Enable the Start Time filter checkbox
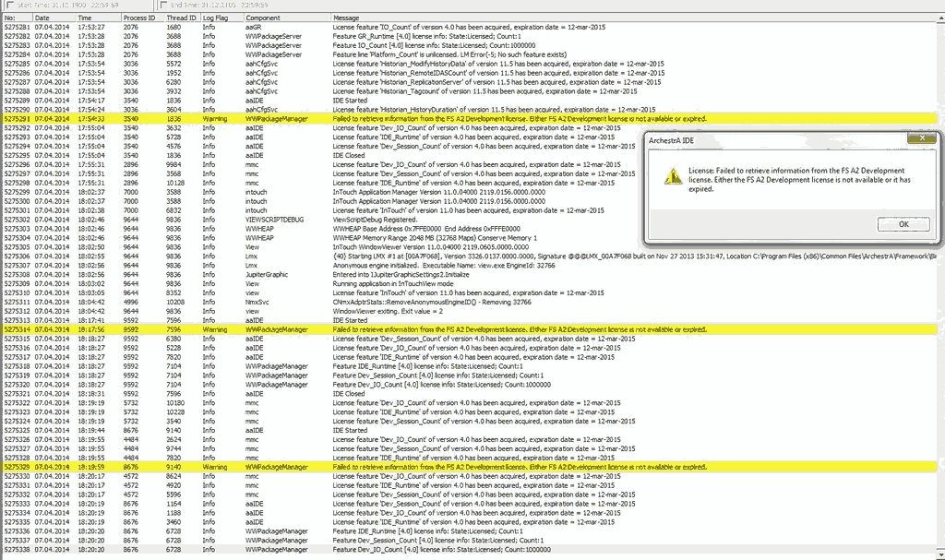 [8, 5]
